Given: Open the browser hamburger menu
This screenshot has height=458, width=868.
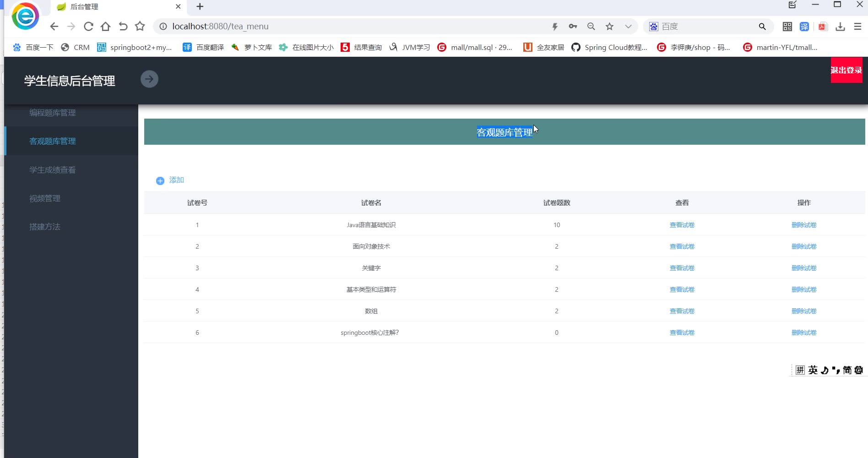Looking at the screenshot, I should (x=857, y=27).
